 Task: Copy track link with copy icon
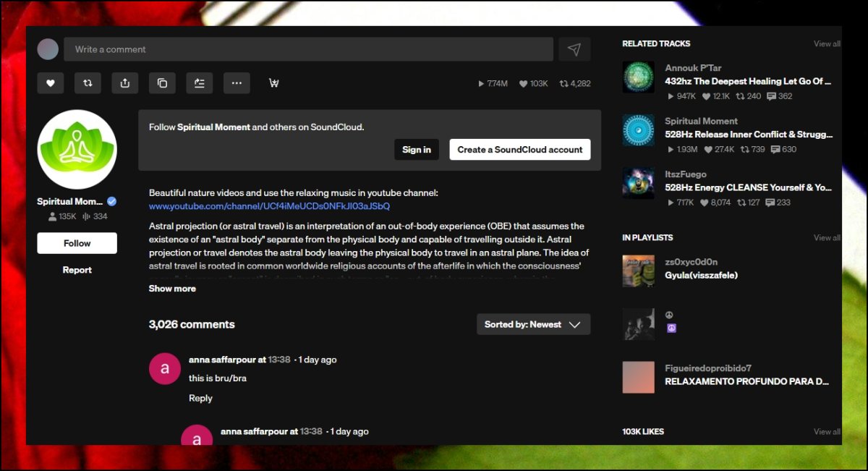[162, 83]
